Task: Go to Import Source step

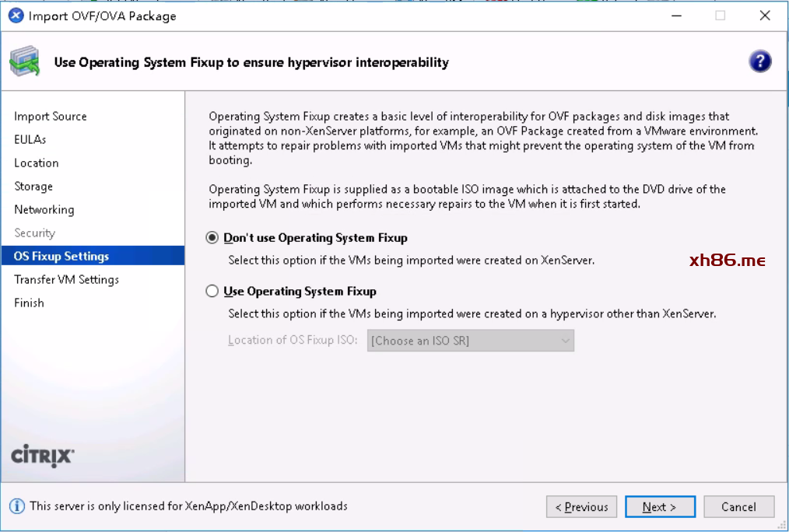Action: 51,117
